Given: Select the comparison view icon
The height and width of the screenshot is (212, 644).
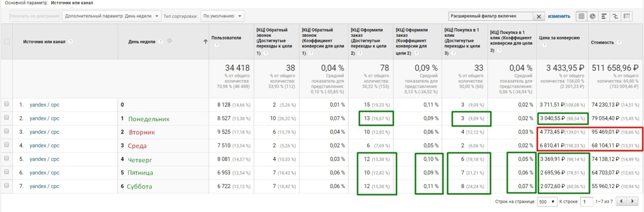Looking at the screenshot, I should 615,16.
